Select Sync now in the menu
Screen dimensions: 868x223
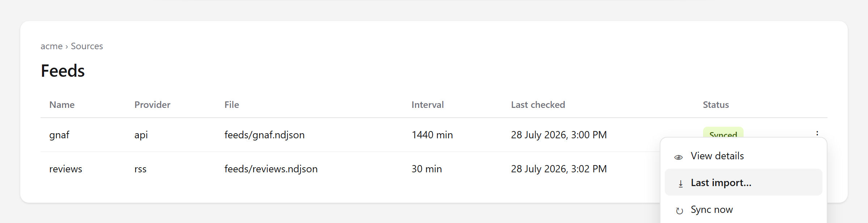[744, 209]
